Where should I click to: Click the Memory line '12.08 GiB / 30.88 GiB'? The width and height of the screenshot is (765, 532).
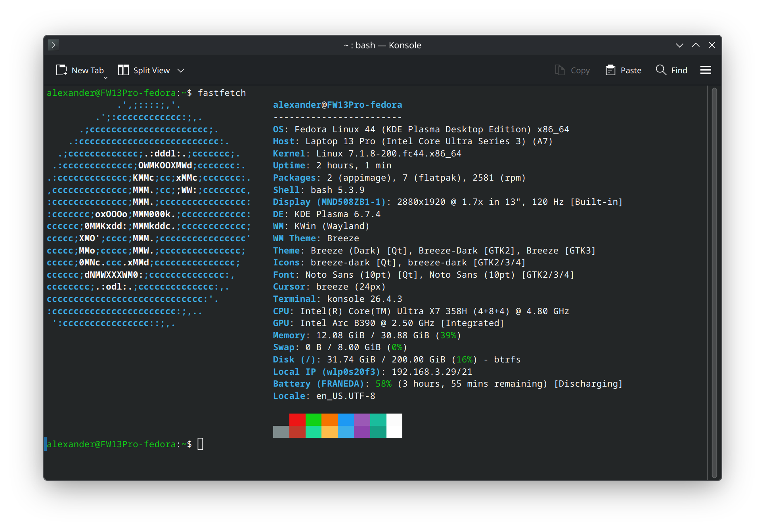pyautogui.click(x=367, y=336)
